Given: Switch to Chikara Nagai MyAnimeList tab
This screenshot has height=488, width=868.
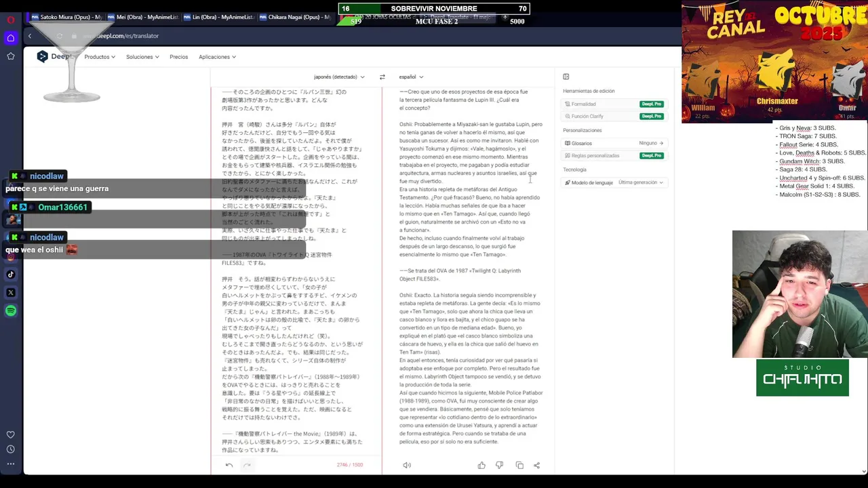Looking at the screenshot, I should pos(295,17).
